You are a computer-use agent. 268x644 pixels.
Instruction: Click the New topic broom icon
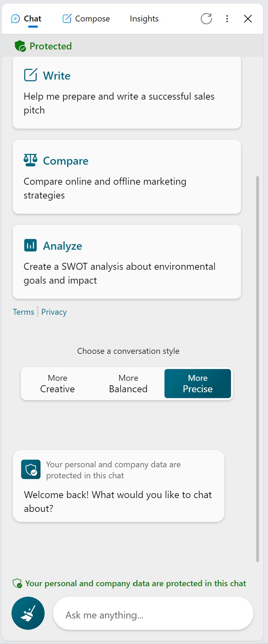(x=28, y=613)
